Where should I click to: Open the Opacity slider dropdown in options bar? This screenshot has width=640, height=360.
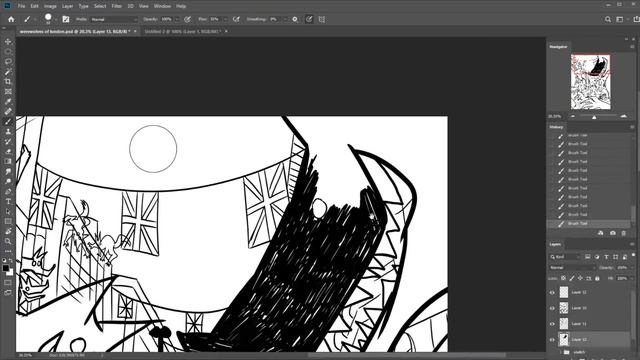coord(177,19)
